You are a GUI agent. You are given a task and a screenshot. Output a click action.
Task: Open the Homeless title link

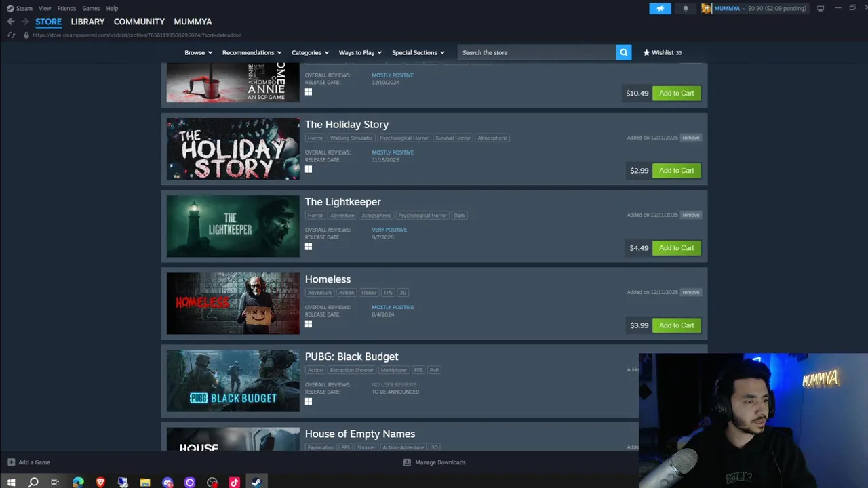pyautogui.click(x=328, y=279)
